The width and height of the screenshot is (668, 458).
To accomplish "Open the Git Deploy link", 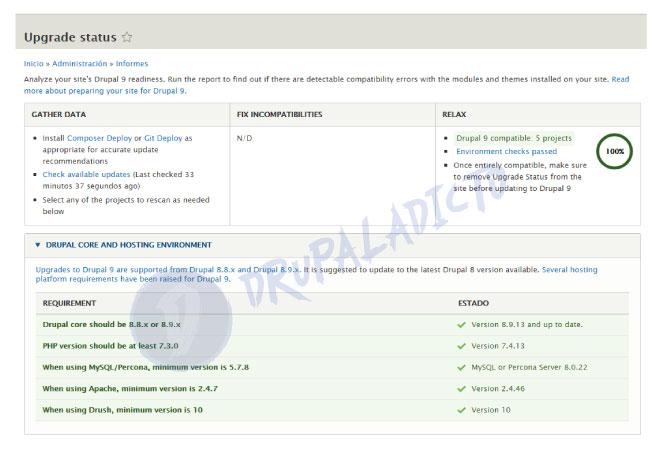I will click(x=163, y=138).
